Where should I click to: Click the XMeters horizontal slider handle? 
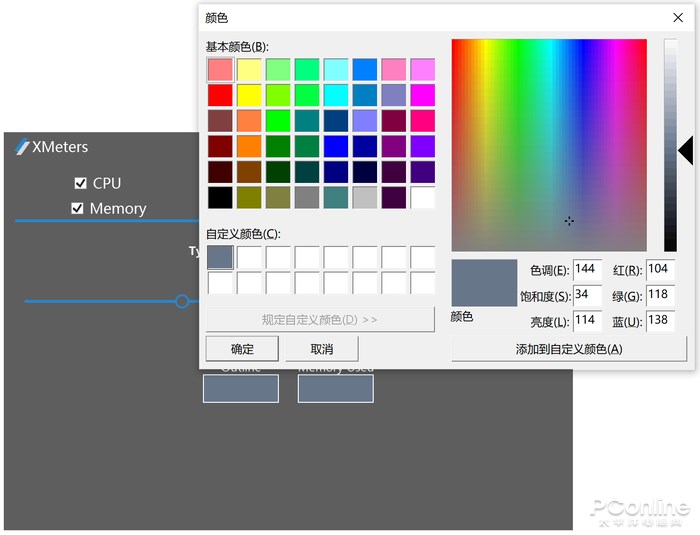(x=182, y=301)
